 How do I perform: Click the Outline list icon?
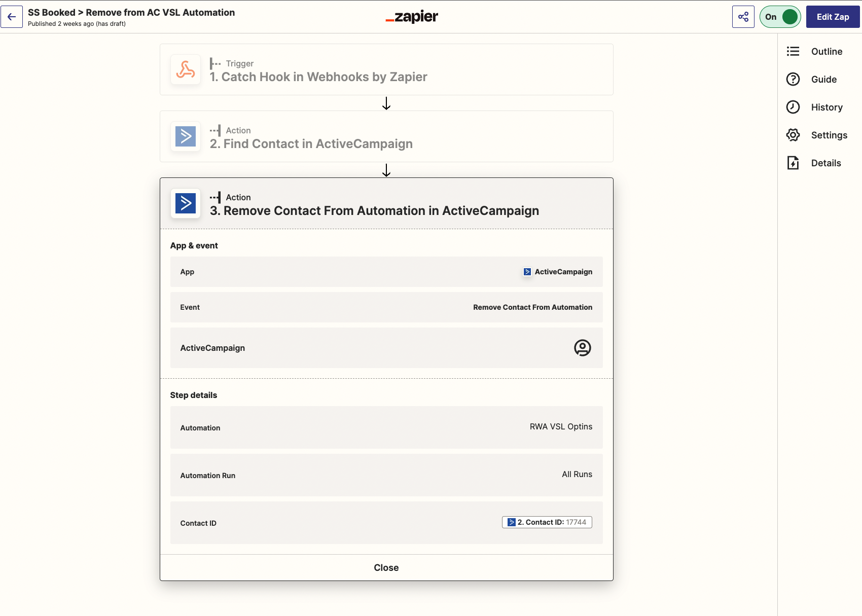click(x=793, y=51)
